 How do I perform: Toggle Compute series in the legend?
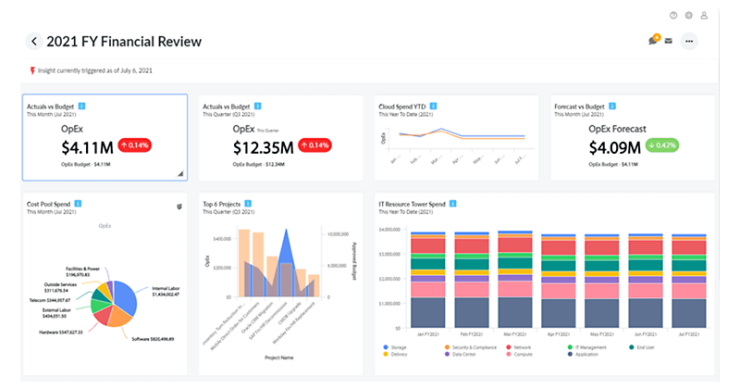(x=519, y=354)
